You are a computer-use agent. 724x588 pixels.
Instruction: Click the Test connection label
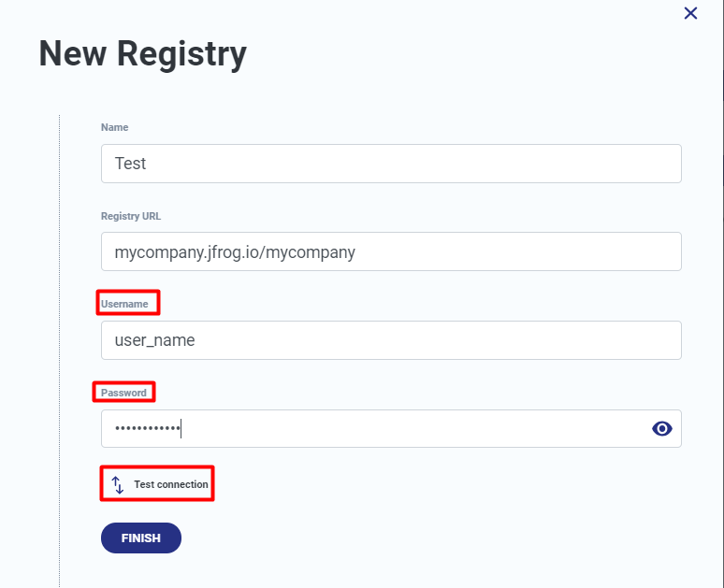[170, 484]
